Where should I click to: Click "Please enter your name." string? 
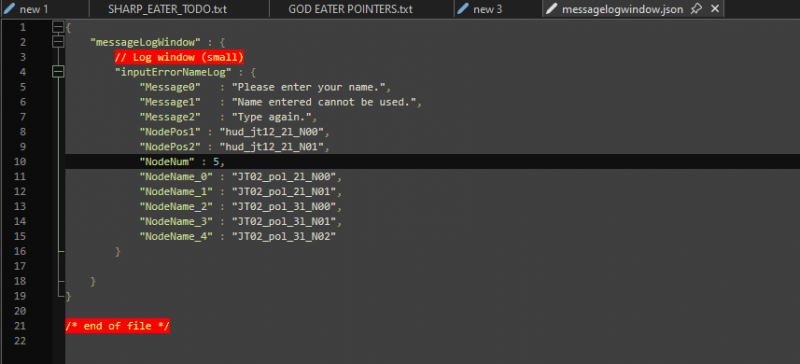tap(308, 87)
